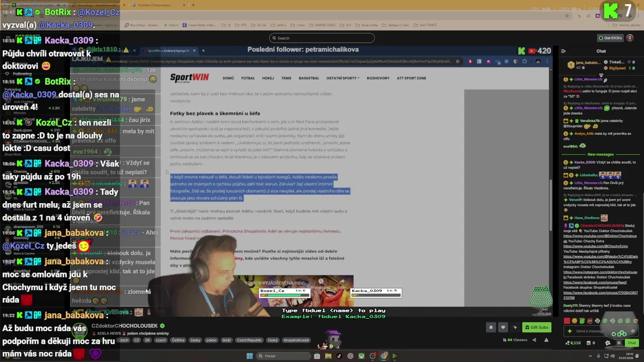Open HOKEJ on the SportWIN menu
Viewport: 644px width, 362px height.
coord(268,78)
